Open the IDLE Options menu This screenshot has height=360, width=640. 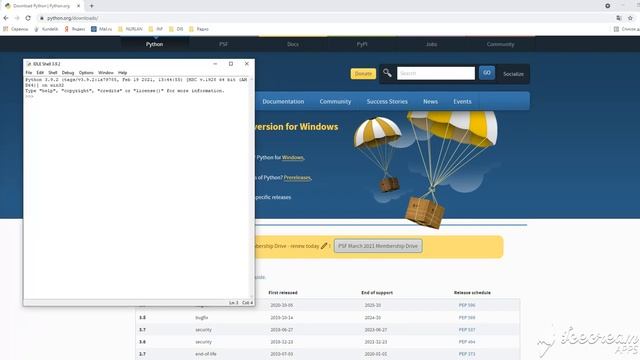tap(86, 73)
